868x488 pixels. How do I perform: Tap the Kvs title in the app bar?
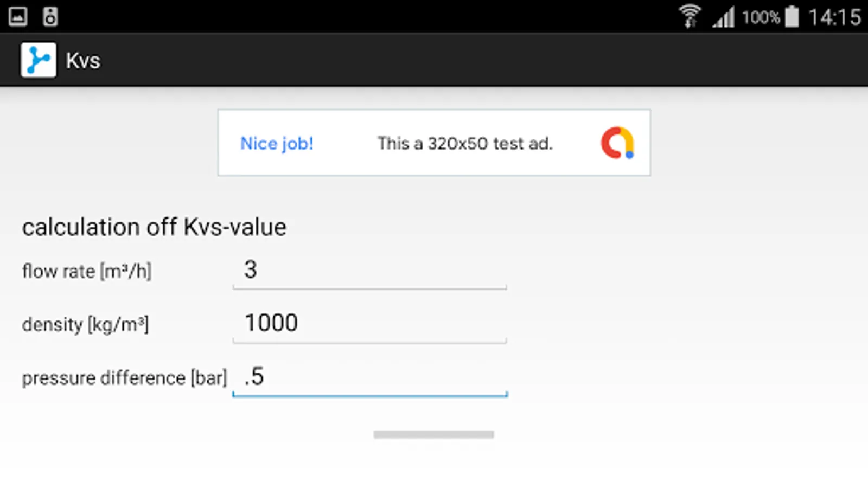click(x=83, y=61)
